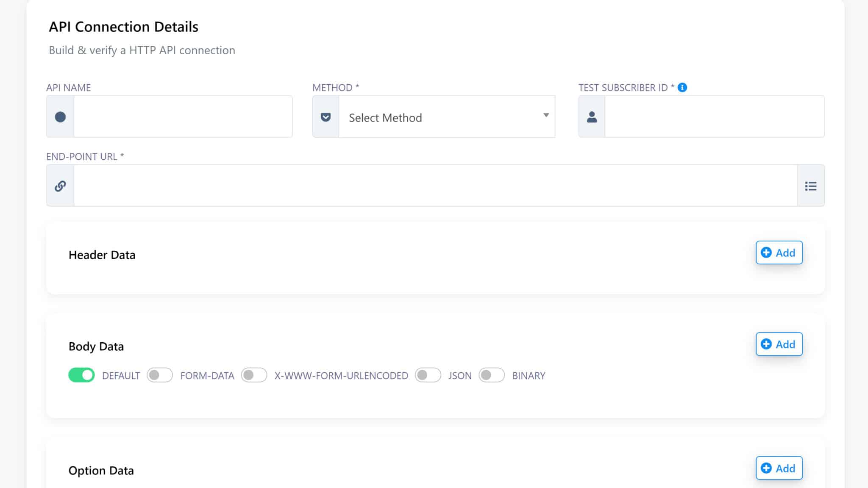868x488 pixels.
Task: Click the user icon beside Subscriber ID
Action: [592, 117]
